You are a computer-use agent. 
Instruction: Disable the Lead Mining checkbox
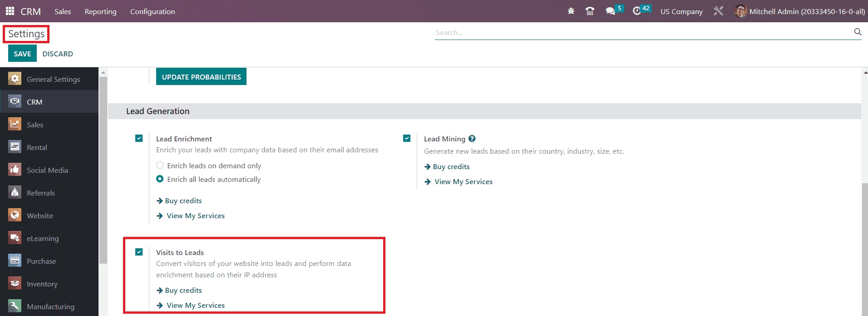(x=407, y=138)
